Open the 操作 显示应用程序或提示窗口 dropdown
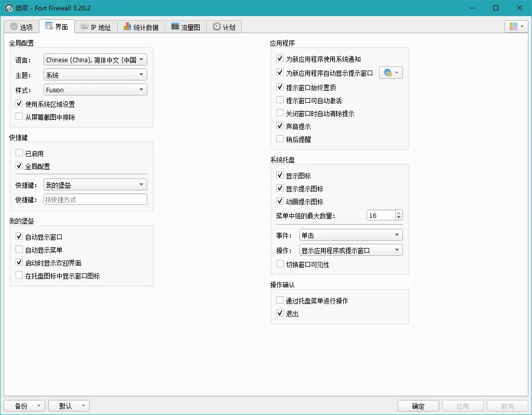Screen dimensions: 532x415 point(351,250)
